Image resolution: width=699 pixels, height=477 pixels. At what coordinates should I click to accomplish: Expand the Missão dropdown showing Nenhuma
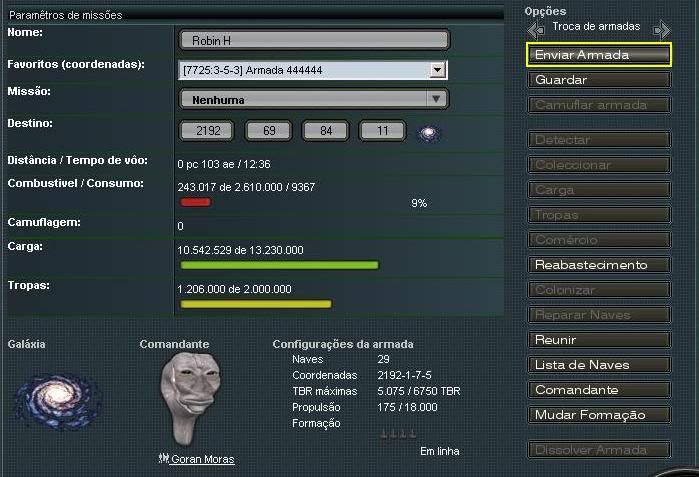coord(435,99)
